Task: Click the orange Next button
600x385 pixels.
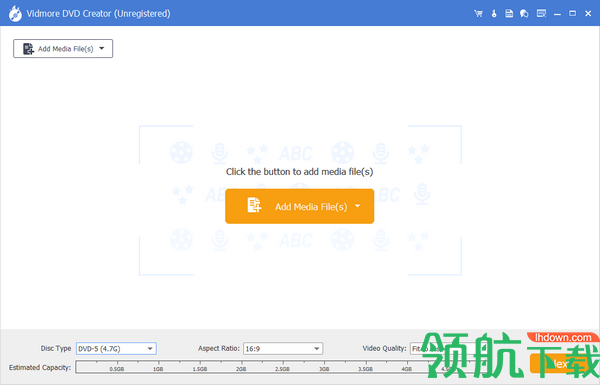Action: 561,363
